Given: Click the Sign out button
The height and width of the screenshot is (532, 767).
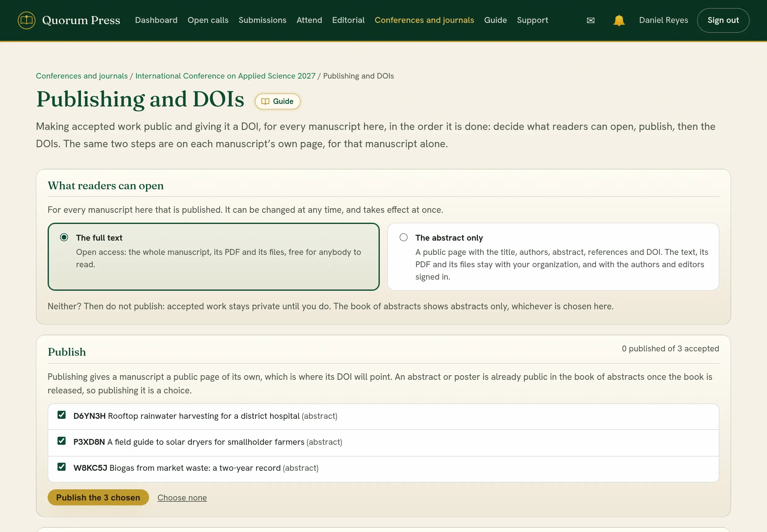Looking at the screenshot, I should point(723,20).
